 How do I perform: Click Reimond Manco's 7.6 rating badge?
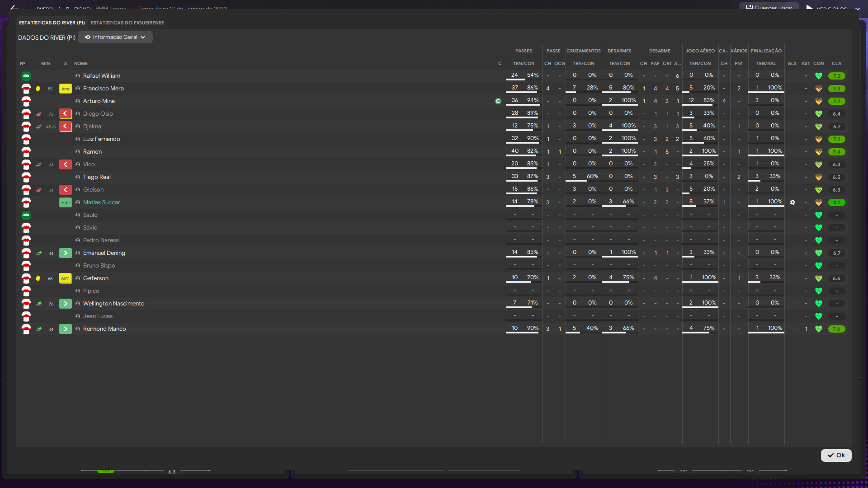(837, 329)
